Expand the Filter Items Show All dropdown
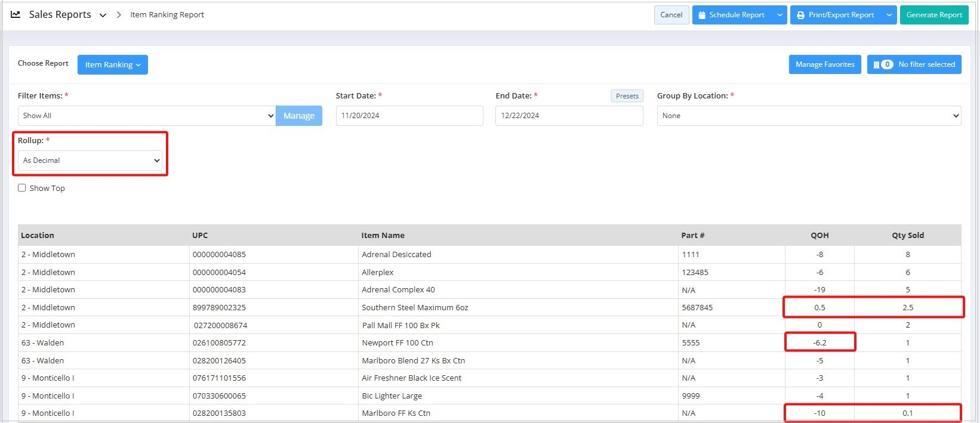This screenshot has height=423, width=980. click(x=146, y=116)
